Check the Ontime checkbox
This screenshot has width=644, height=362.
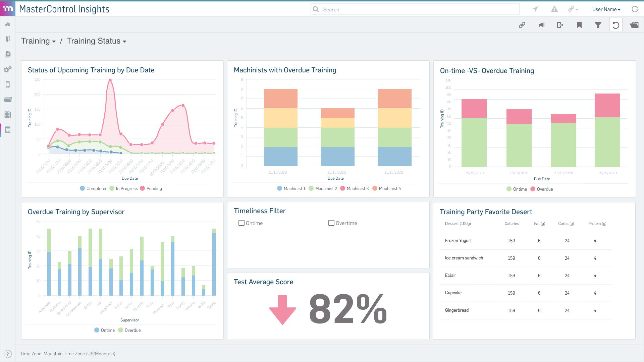pyautogui.click(x=241, y=223)
